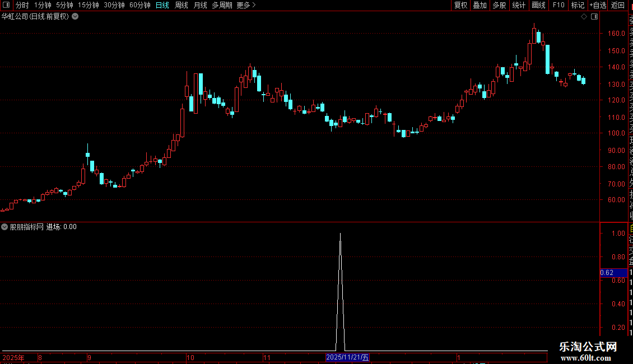This screenshot has width=633, height=364.
Task: Open F10 company info
Action: click(558, 5)
